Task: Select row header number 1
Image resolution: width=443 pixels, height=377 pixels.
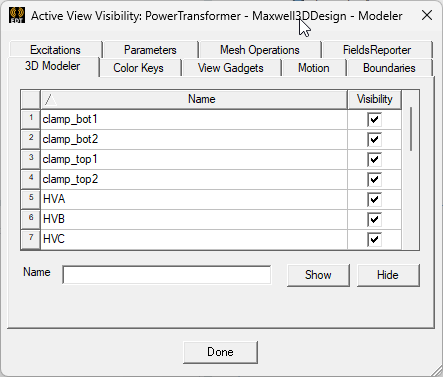Action: coord(31,119)
